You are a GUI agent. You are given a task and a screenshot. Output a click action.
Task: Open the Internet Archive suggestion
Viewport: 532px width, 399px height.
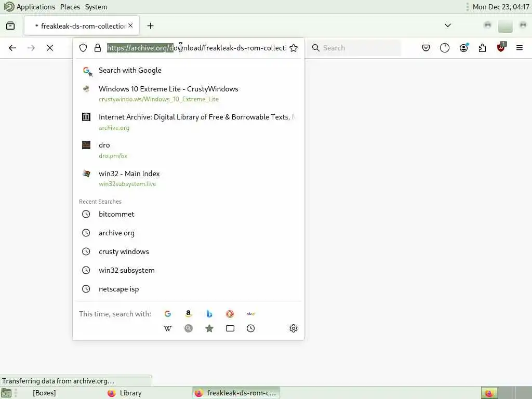[x=188, y=122]
